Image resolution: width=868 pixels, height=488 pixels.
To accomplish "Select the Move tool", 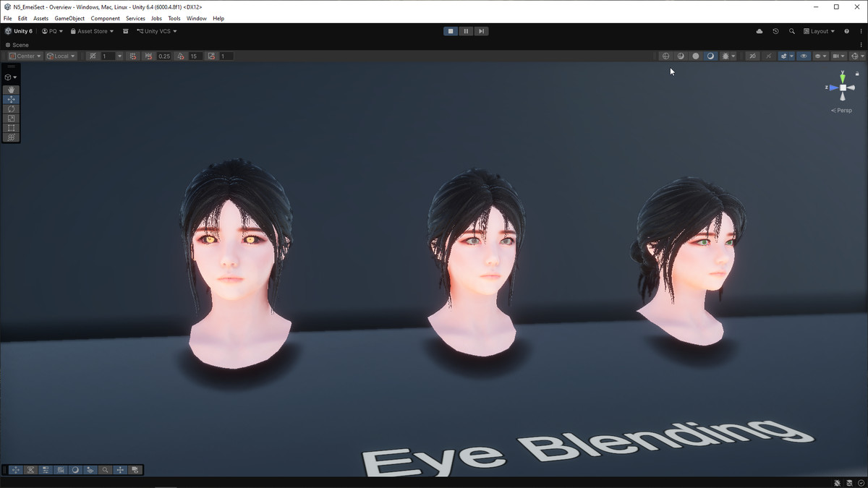I will point(11,99).
